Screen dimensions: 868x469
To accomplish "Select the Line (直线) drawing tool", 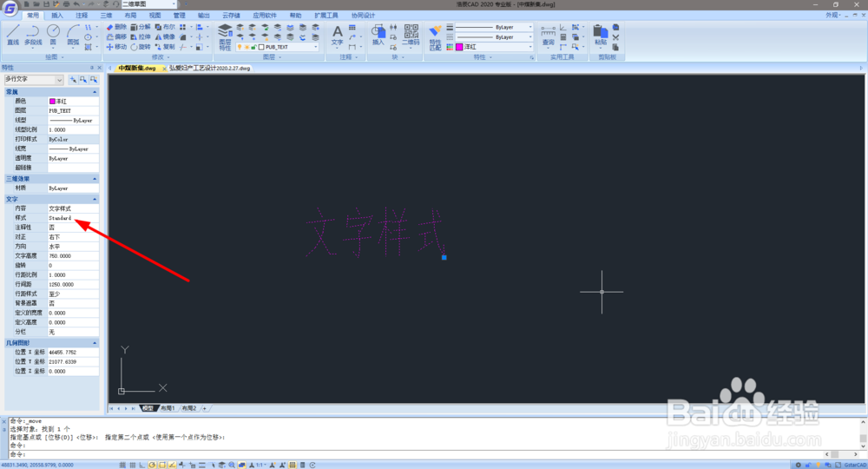I will tap(13, 35).
